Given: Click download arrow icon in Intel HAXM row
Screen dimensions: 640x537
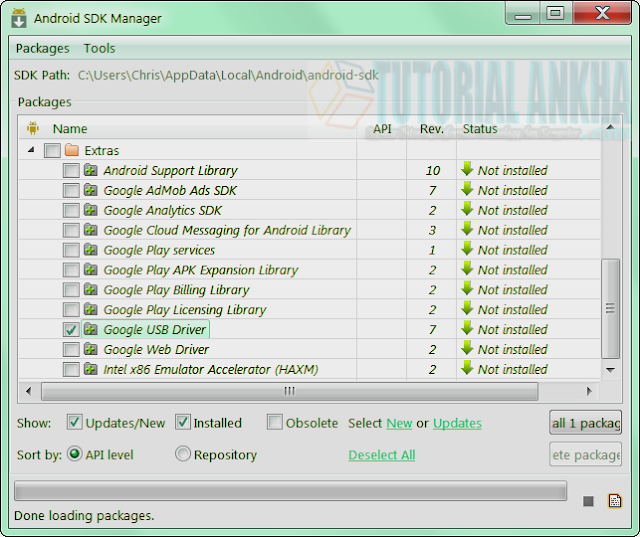Looking at the screenshot, I should click(x=467, y=368).
